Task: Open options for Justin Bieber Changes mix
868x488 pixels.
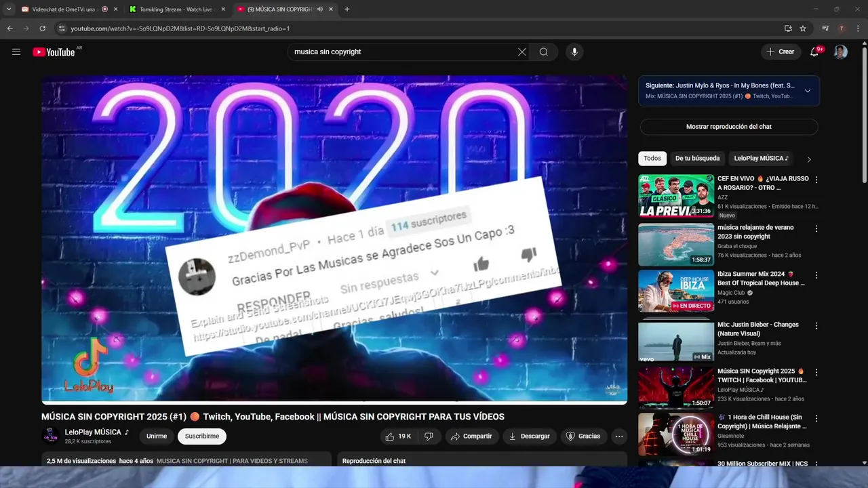Action: [816, 325]
